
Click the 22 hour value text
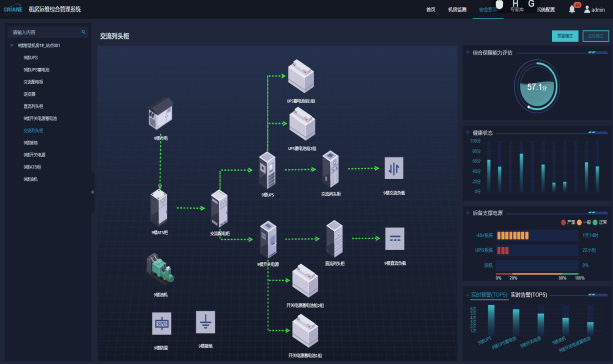(589, 250)
